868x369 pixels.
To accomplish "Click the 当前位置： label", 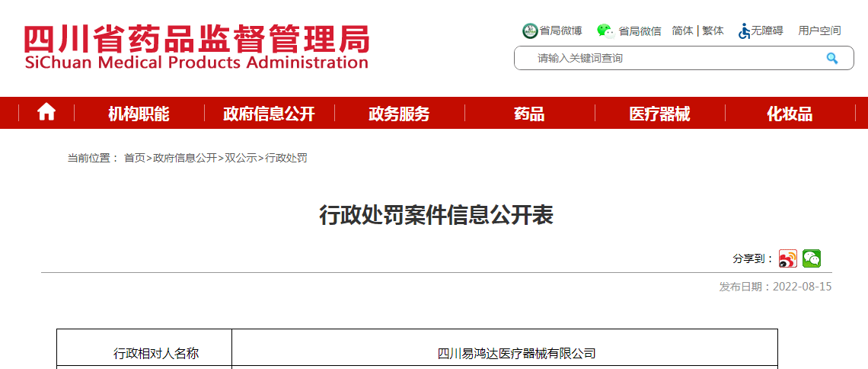I will coord(93,158).
